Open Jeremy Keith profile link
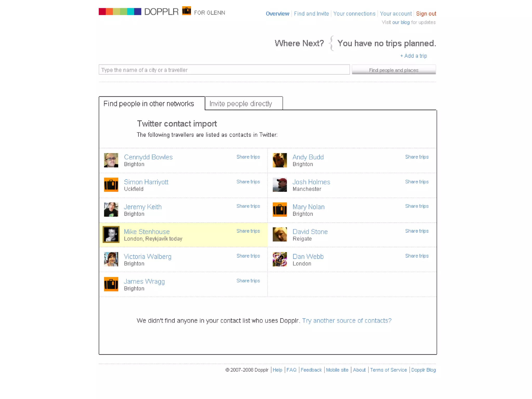The width and height of the screenshot is (532, 399). [x=143, y=207]
